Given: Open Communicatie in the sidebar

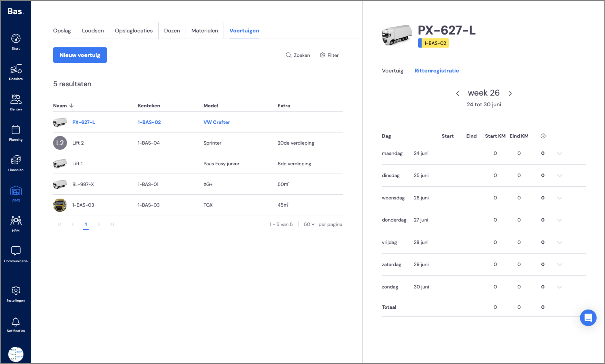Looking at the screenshot, I should (x=16, y=255).
